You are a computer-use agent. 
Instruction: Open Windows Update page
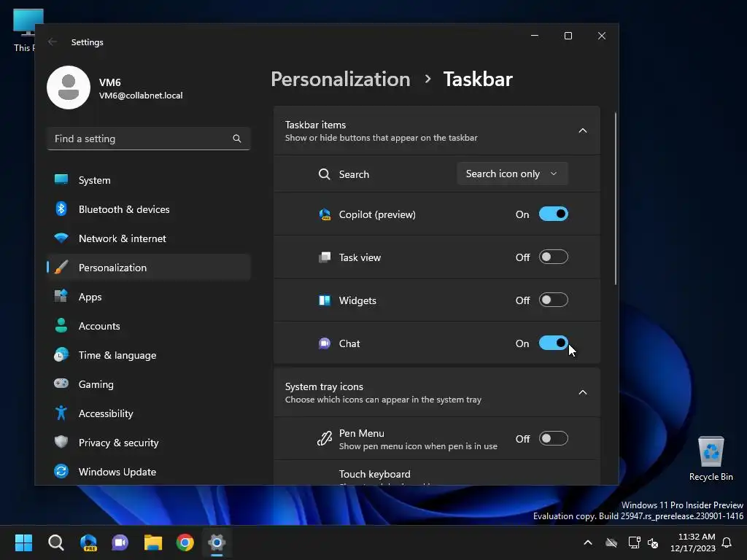coord(149,472)
